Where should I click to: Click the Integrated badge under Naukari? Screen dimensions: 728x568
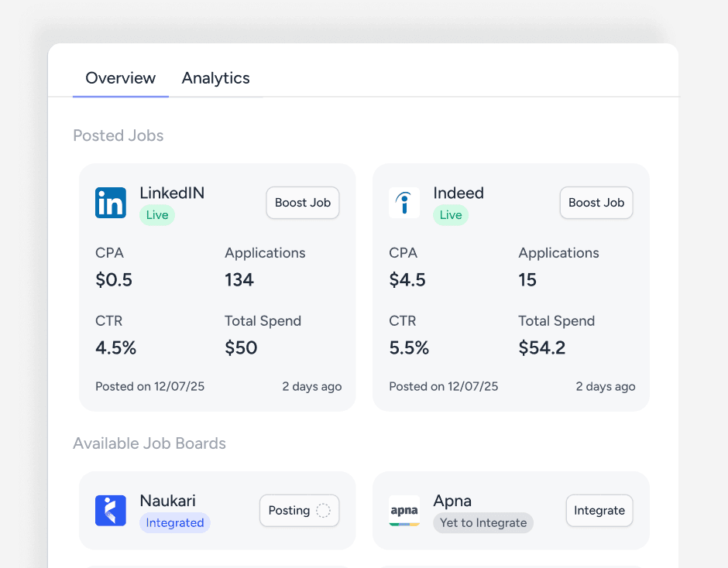[174, 522]
